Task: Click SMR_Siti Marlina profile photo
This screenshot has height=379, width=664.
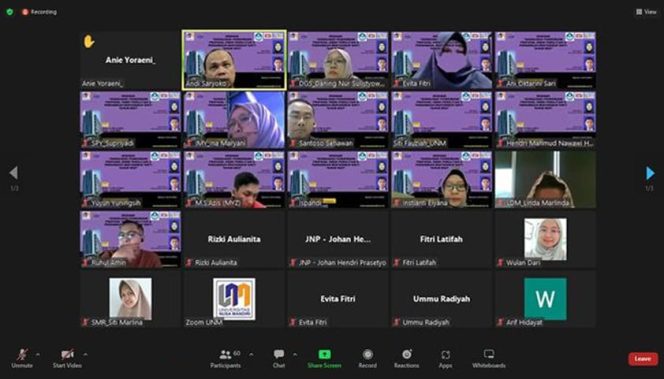Action: [x=130, y=299]
